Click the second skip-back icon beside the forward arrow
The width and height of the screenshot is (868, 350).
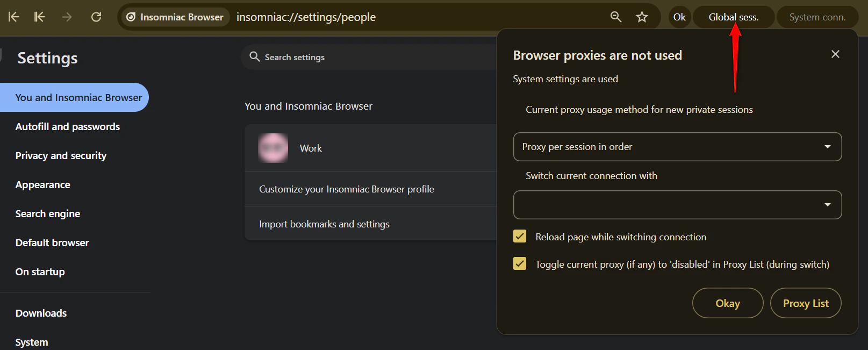click(x=39, y=17)
